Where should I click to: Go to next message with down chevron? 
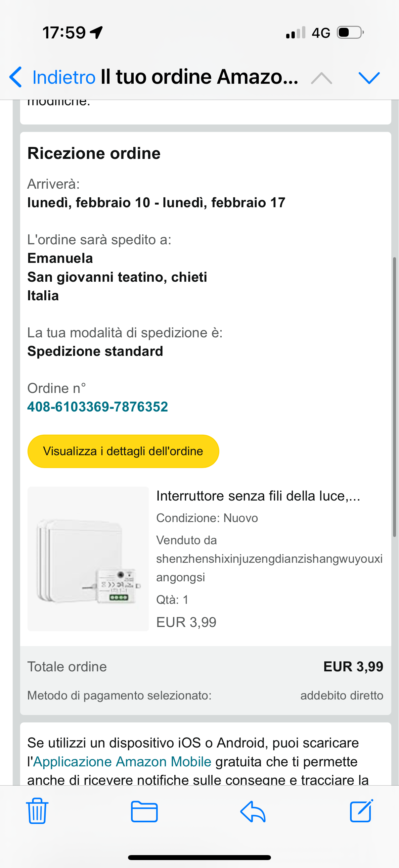(369, 78)
